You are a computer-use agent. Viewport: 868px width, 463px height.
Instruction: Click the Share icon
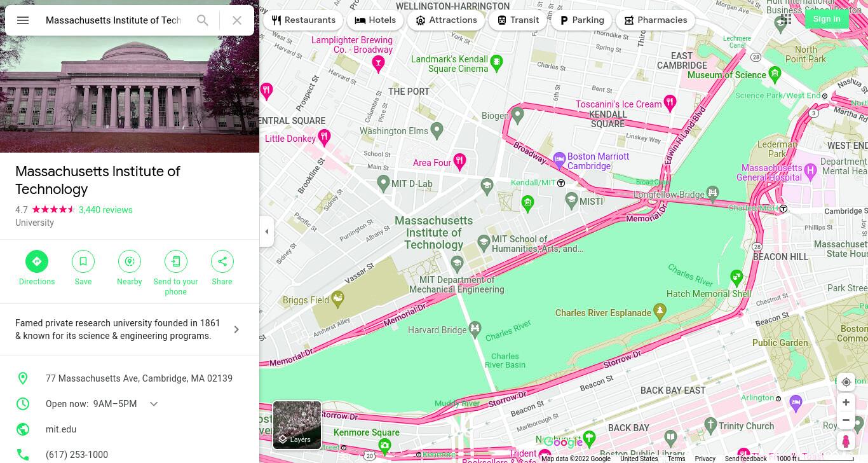tap(222, 261)
